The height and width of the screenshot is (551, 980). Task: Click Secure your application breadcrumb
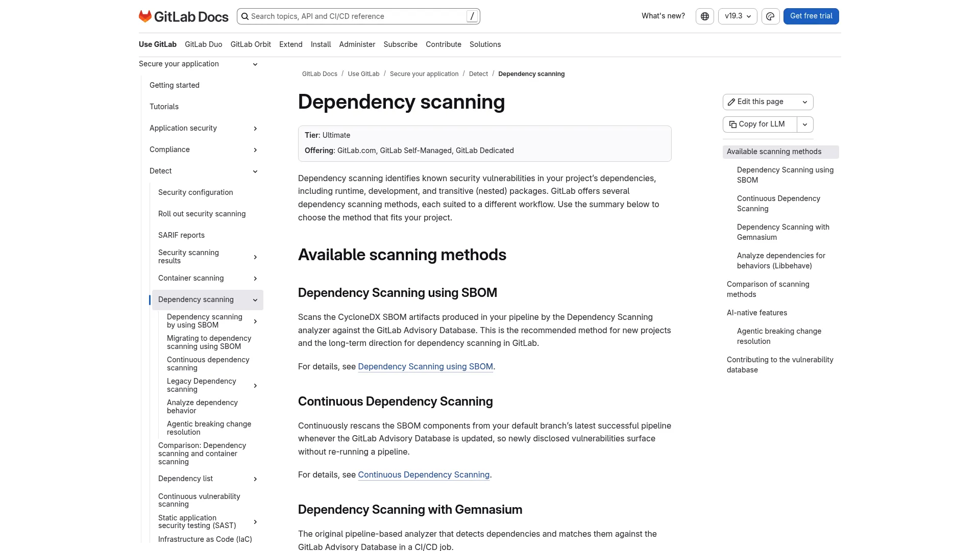point(424,74)
